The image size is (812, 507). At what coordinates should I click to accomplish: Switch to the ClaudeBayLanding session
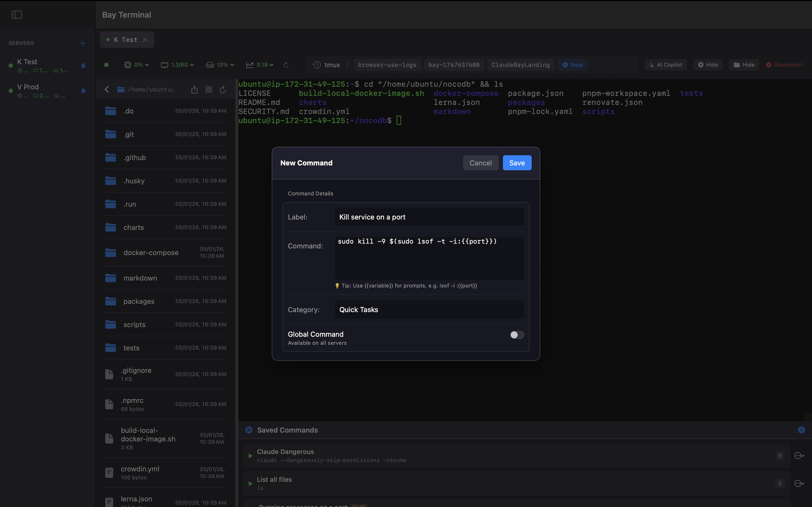click(x=521, y=65)
